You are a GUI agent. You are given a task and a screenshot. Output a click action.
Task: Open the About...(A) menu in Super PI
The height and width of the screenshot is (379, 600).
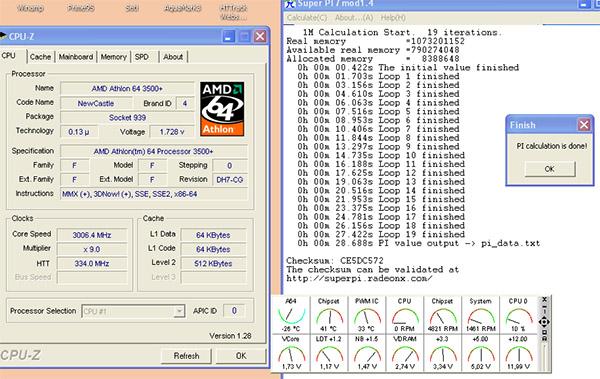[354, 18]
